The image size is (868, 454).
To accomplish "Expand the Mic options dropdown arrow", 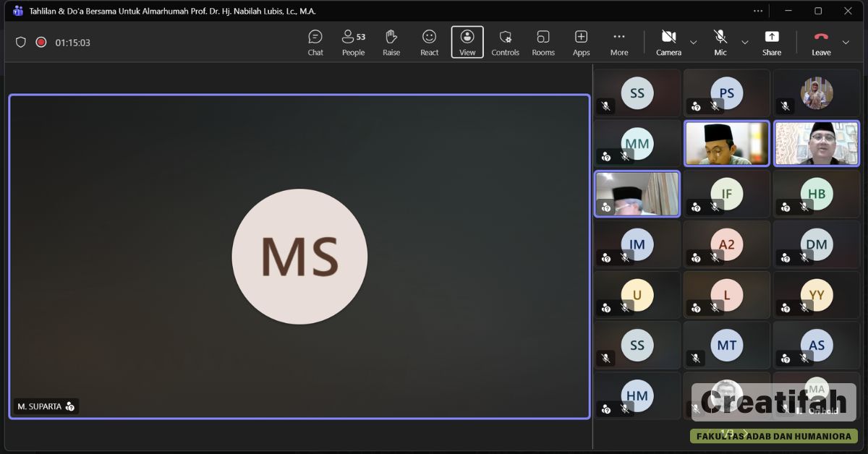I will [745, 43].
